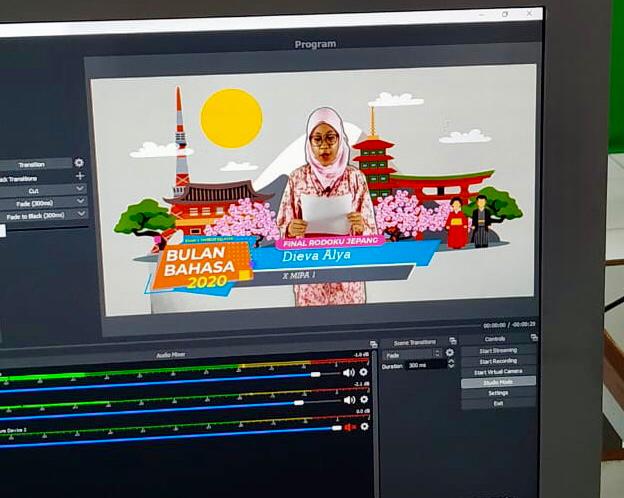Open settings gear for second audio channel
The width and height of the screenshot is (624, 498).
coord(363,399)
